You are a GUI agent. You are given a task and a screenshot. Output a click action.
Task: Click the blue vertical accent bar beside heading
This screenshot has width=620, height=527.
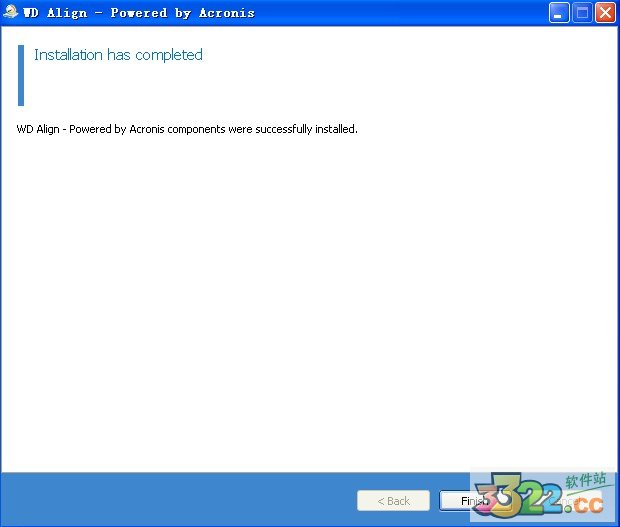click(21, 75)
